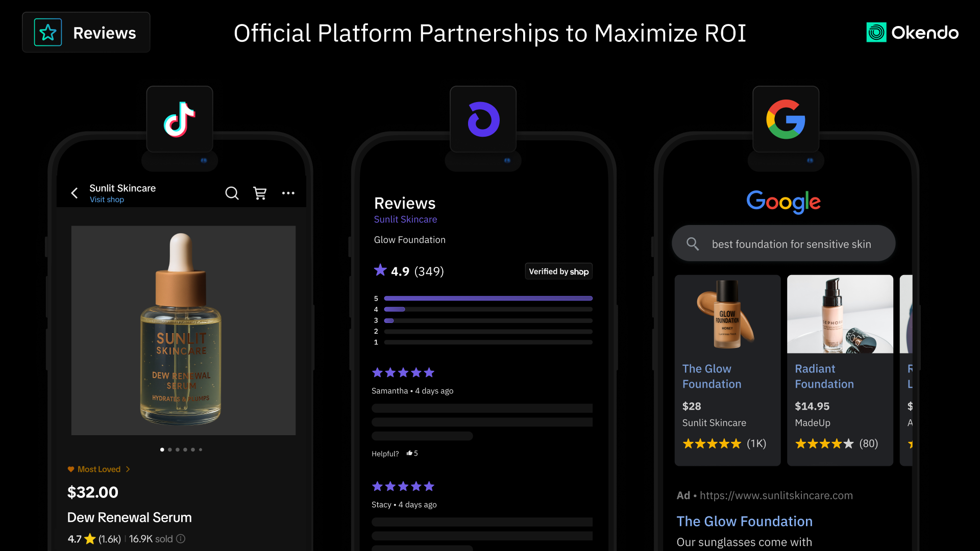Screen dimensions: 980x551
Task: Open the Radiant Foundation product title
Action: (x=824, y=377)
